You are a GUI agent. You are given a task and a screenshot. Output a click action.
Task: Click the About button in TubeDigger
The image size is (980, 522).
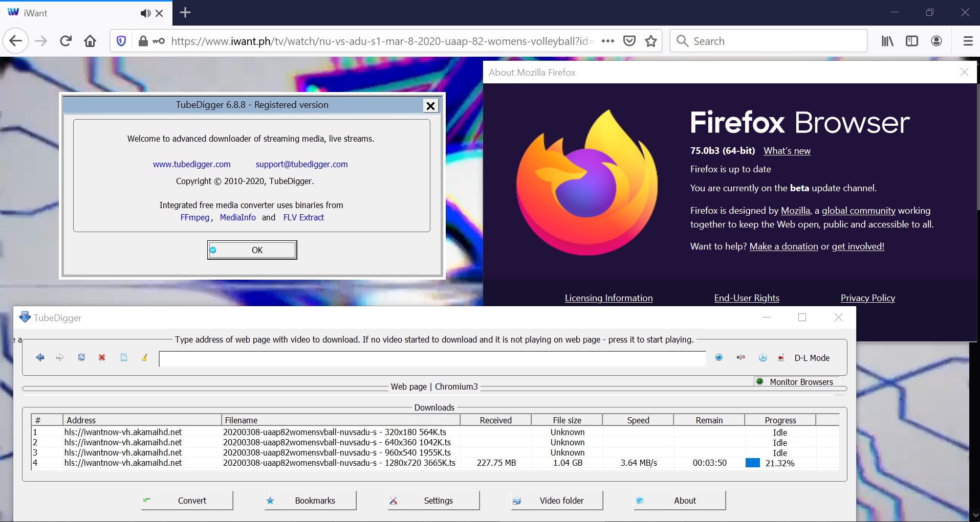click(680, 501)
